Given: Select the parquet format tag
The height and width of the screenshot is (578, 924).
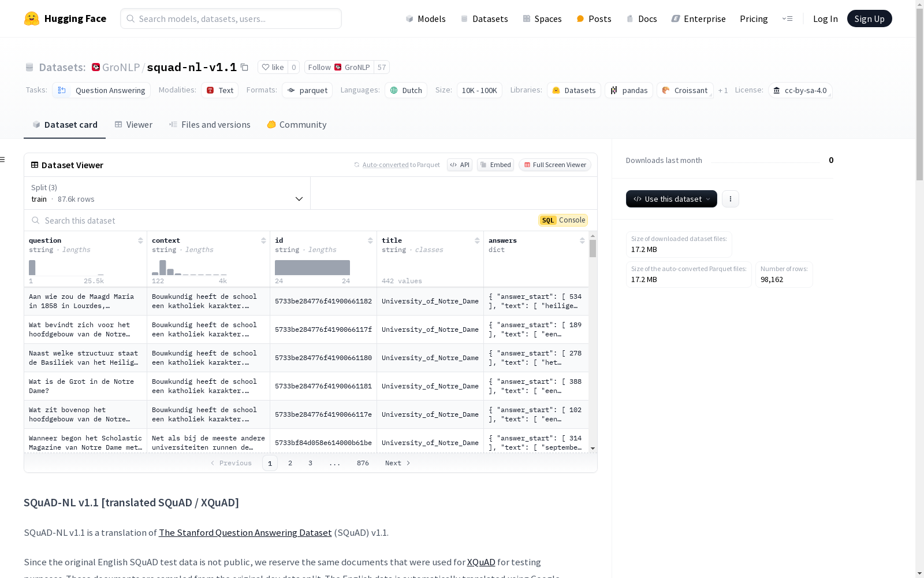Looking at the screenshot, I should point(307,90).
